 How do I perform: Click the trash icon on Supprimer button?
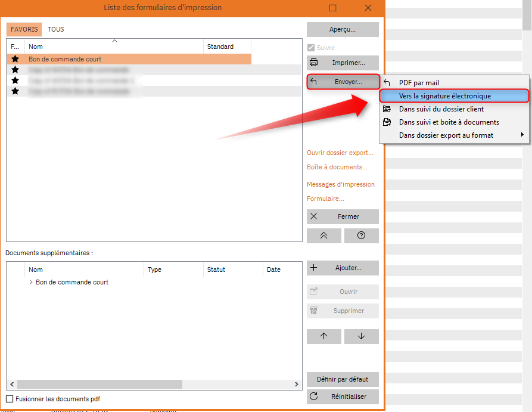click(x=314, y=311)
